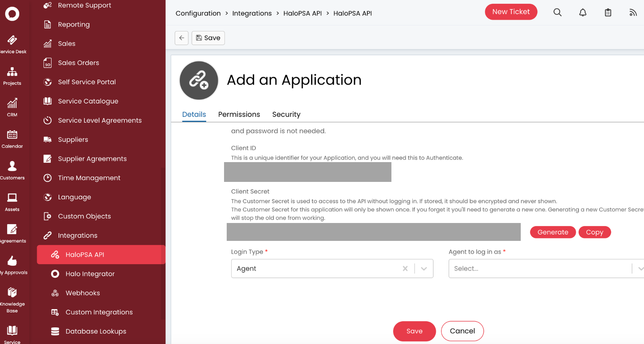Screen dimensions: 644x344
Task: Switch to the Permissions tab
Action: point(239,115)
